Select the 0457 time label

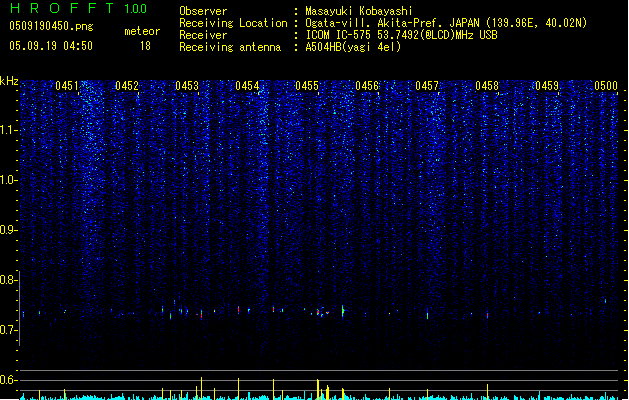(x=427, y=86)
